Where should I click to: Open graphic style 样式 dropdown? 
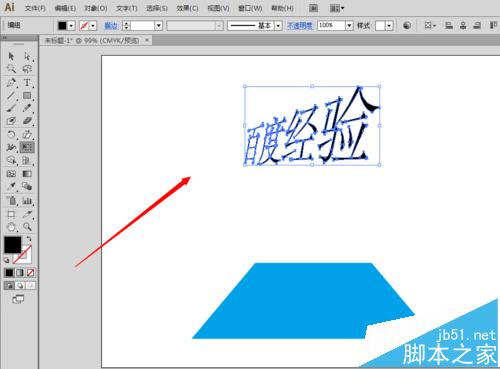pos(389,25)
